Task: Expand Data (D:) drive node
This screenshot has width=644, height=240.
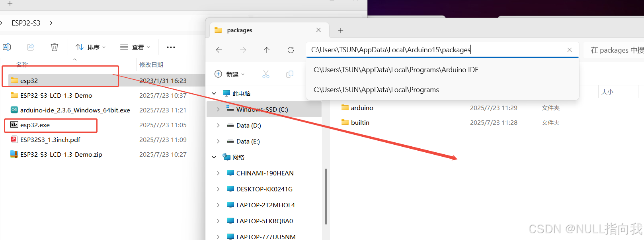Action: coord(218,125)
